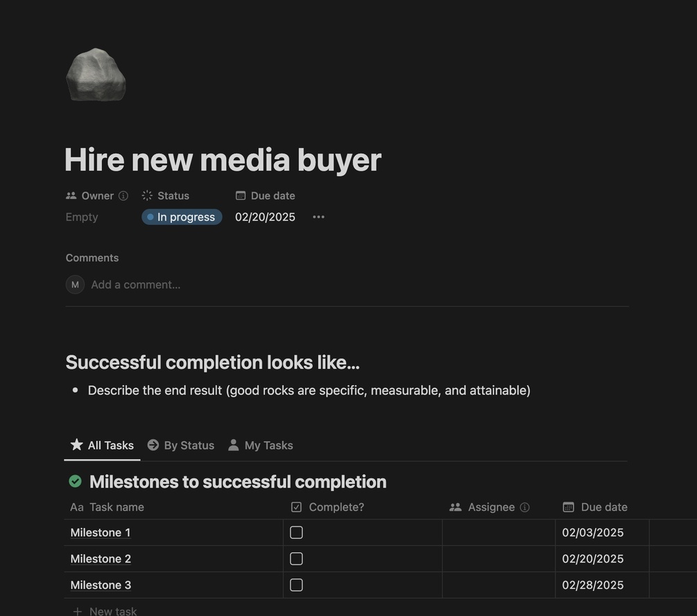Open the In progress status dropdown

(x=182, y=217)
